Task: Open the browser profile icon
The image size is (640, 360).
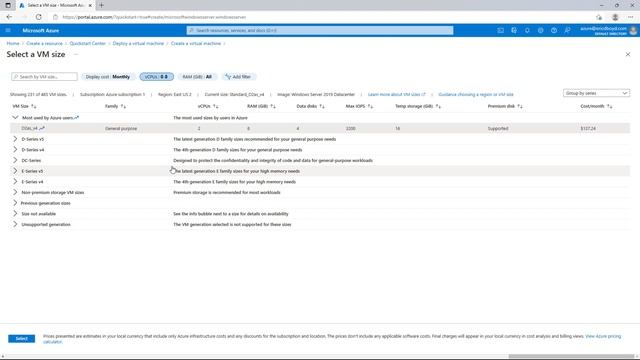Action: point(615,17)
